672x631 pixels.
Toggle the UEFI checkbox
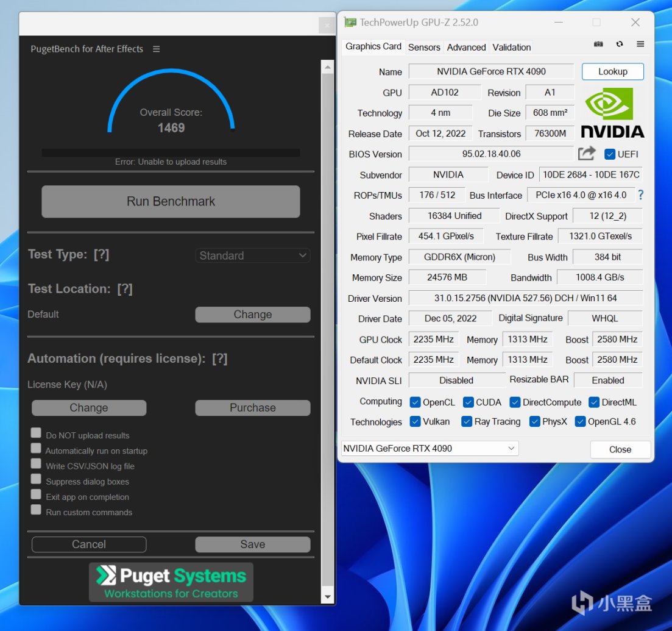click(x=609, y=154)
